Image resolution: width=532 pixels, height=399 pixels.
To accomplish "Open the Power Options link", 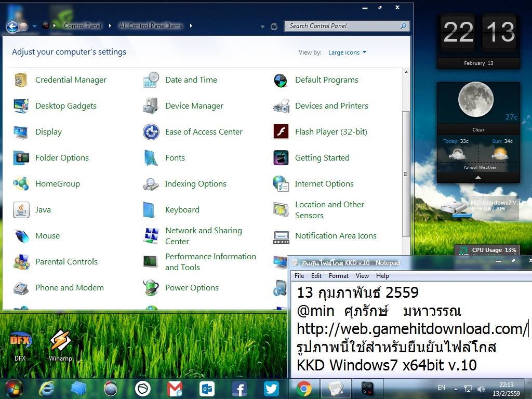I will pos(192,288).
